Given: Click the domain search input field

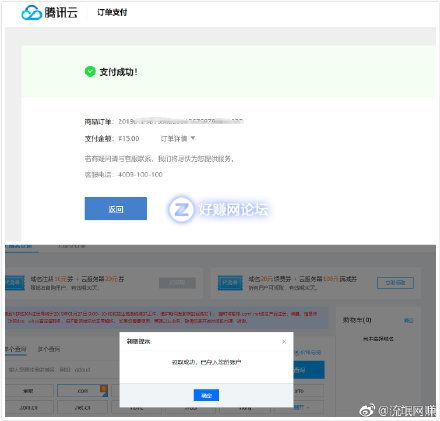Looking at the screenshot, I should [x=63, y=370].
